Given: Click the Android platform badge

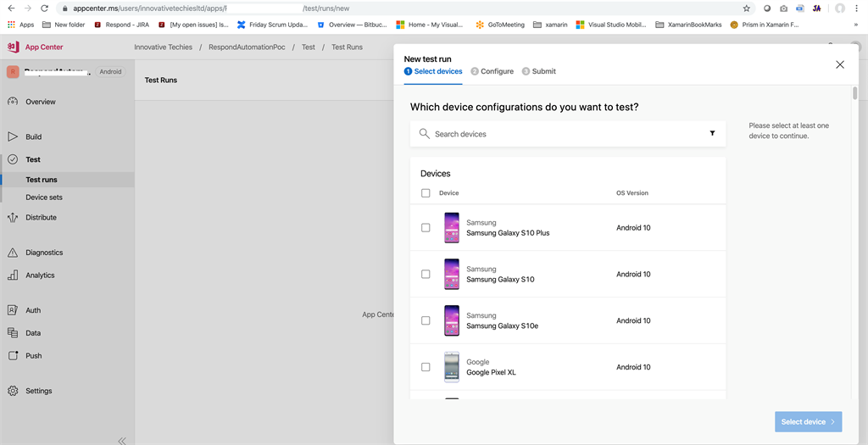Looking at the screenshot, I should (111, 71).
